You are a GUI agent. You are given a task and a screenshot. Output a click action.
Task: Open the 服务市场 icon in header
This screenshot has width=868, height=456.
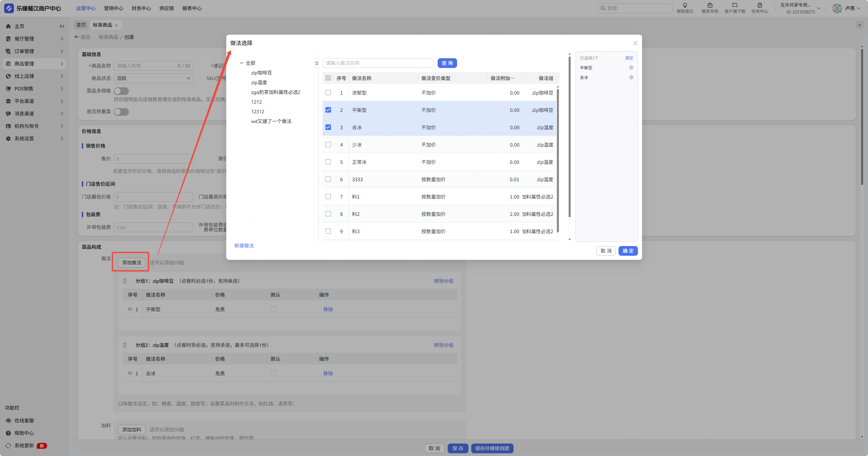pos(710,5)
